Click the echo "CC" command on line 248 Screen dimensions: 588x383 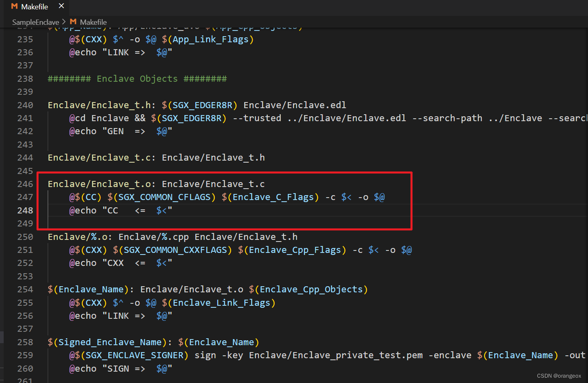click(x=121, y=211)
